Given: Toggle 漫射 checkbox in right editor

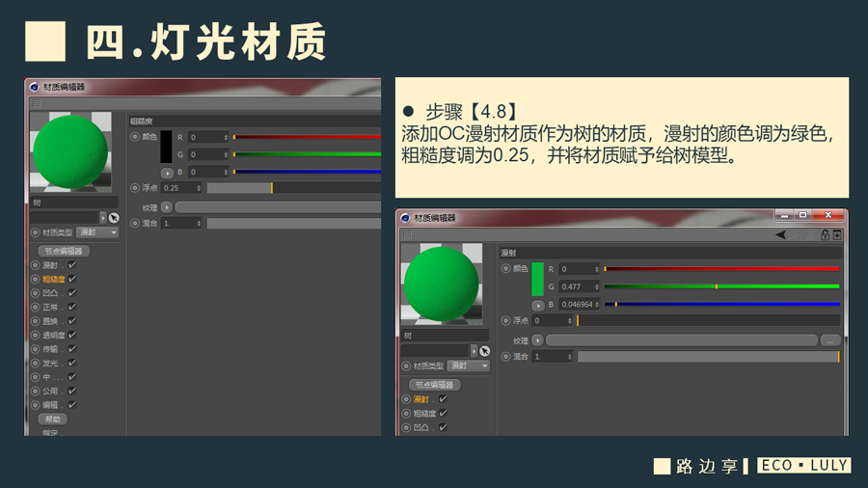Looking at the screenshot, I should (444, 398).
